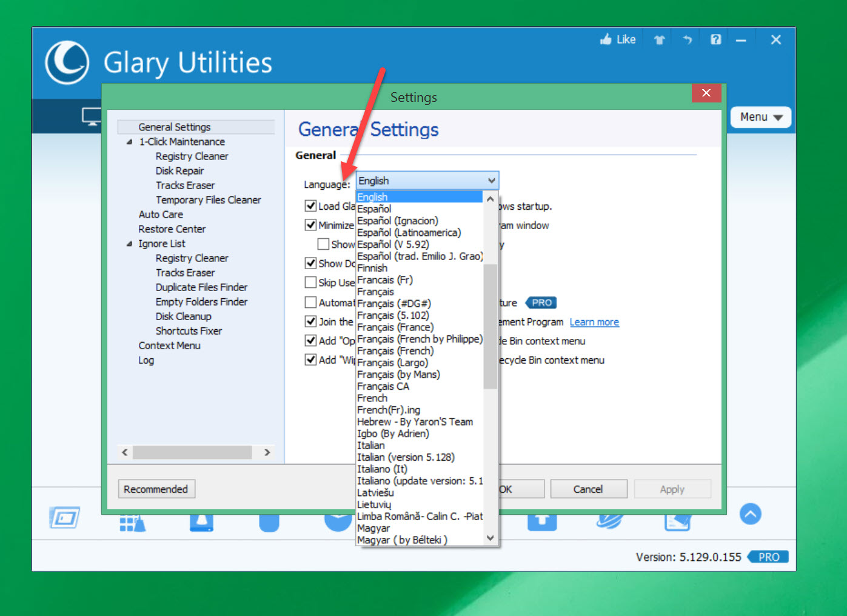This screenshot has width=847, height=616.
Task: Click the Cancel button
Action: tap(588, 489)
